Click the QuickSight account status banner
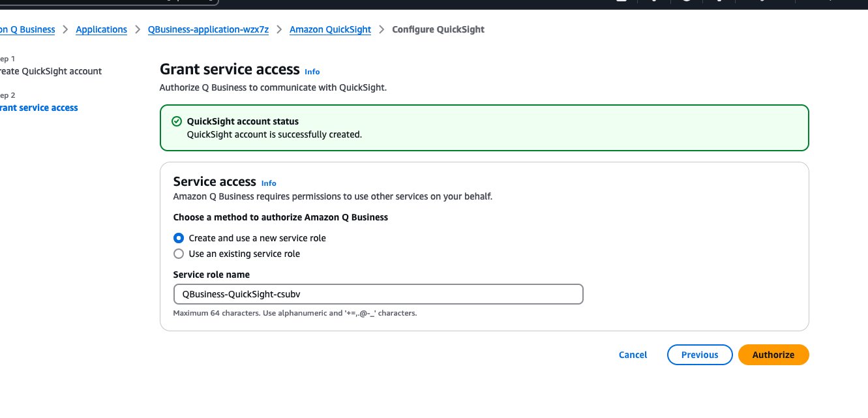The width and height of the screenshot is (868, 418). click(x=485, y=128)
